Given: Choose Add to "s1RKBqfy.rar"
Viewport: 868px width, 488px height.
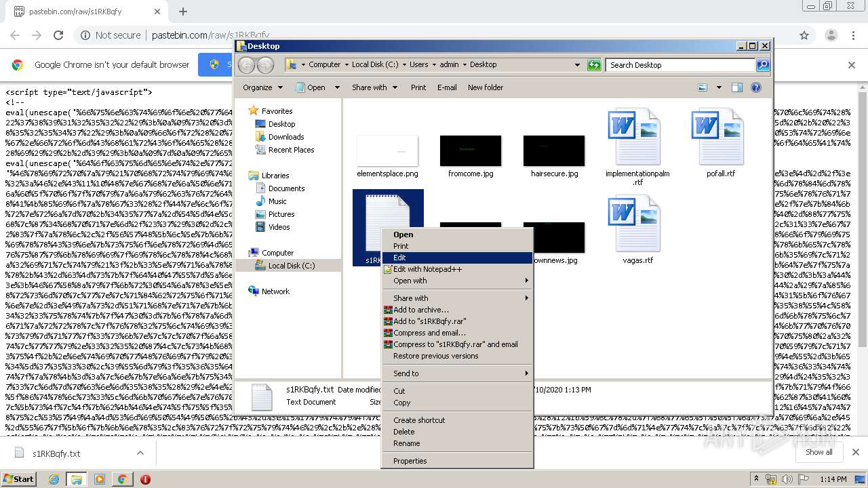Looking at the screenshot, I should 457,321.
